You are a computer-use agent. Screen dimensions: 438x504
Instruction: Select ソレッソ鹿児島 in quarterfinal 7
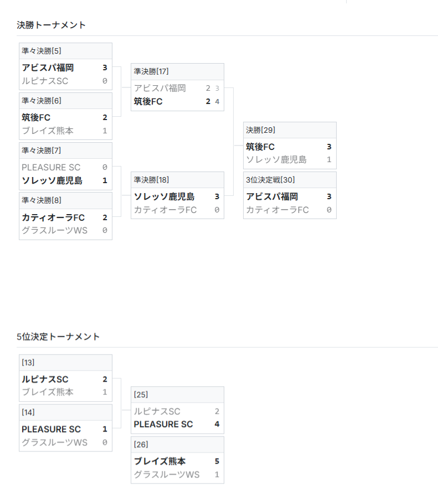(x=52, y=180)
